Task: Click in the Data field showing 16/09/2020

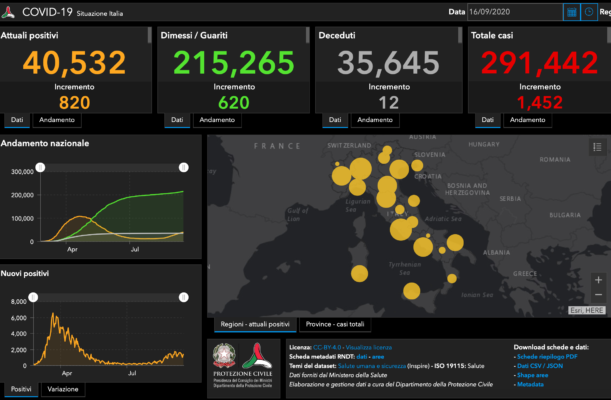Action: (514, 12)
